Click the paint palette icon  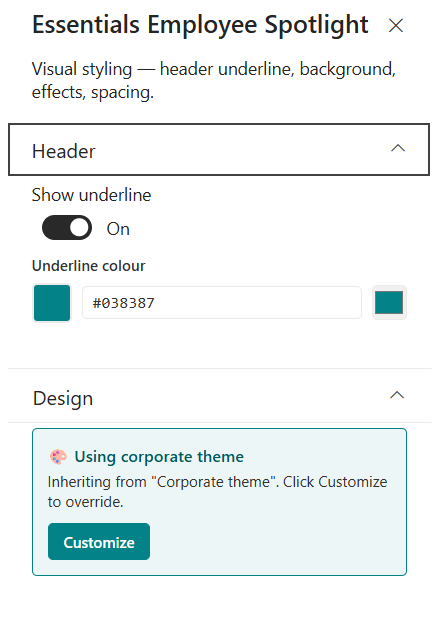pos(58,457)
